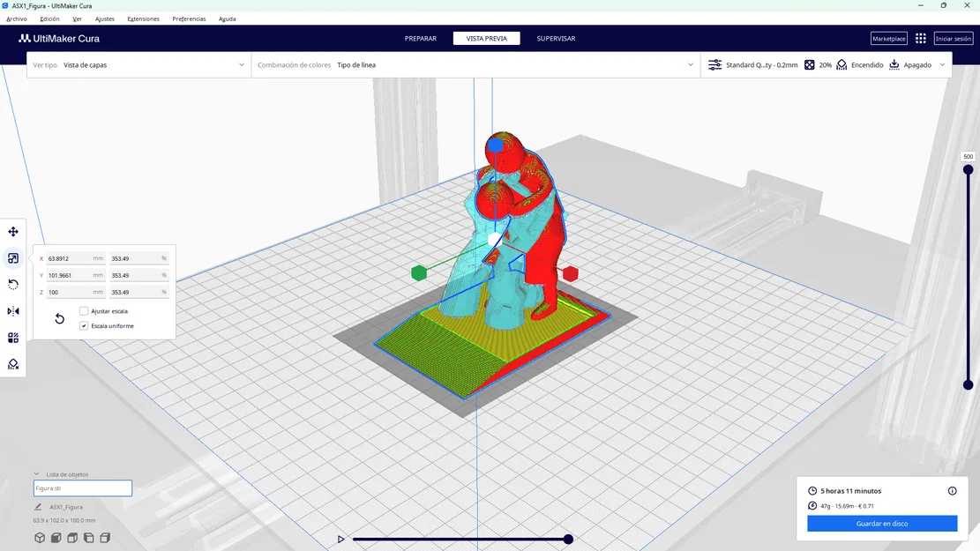Screen dimensions: 980x551
Task: Click the Marketplace grid icon next to Iniciar sesión
Action: pyautogui.click(x=919, y=38)
